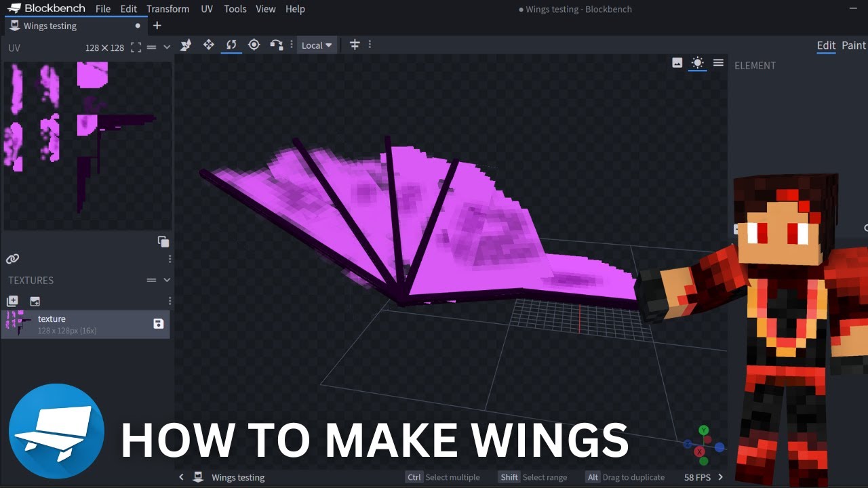This screenshot has height=488, width=868.
Task: Open the Local transform space dropdown
Action: click(x=317, y=45)
